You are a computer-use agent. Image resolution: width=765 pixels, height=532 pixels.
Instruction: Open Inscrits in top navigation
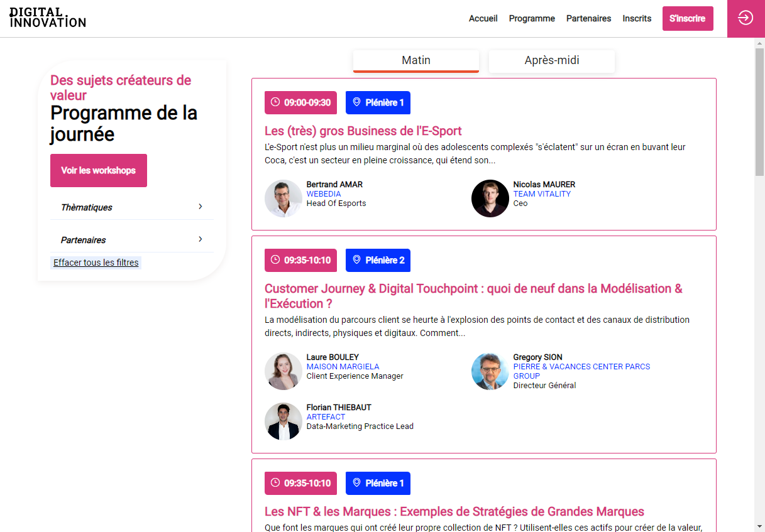[x=637, y=19]
